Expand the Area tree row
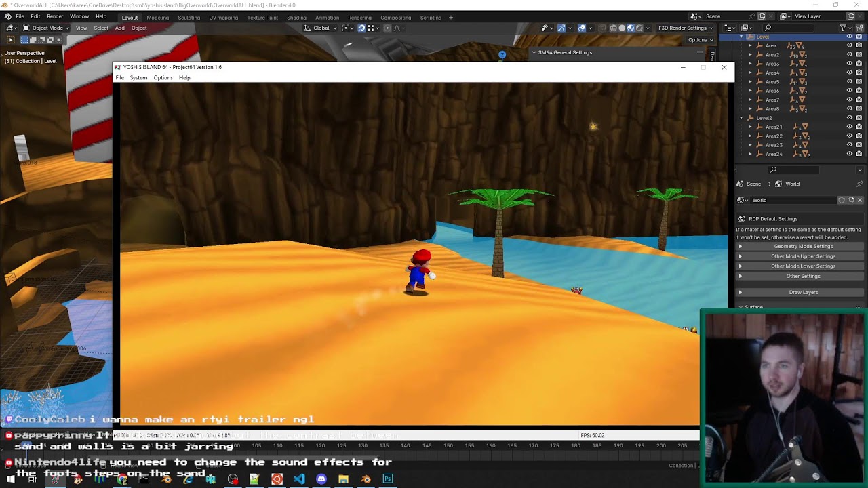 [750, 45]
